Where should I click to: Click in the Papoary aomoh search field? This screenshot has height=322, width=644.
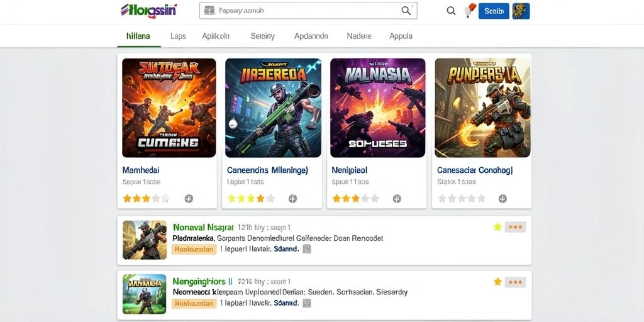point(308,11)
